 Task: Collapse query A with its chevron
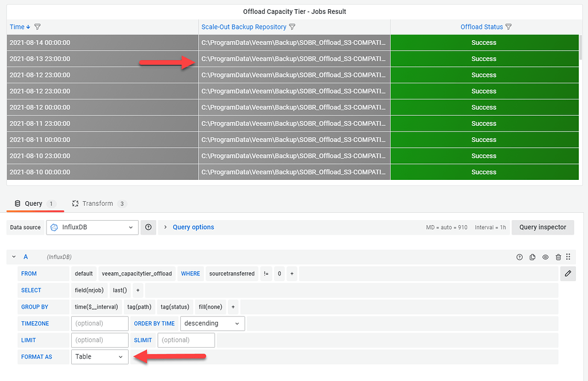14,257
